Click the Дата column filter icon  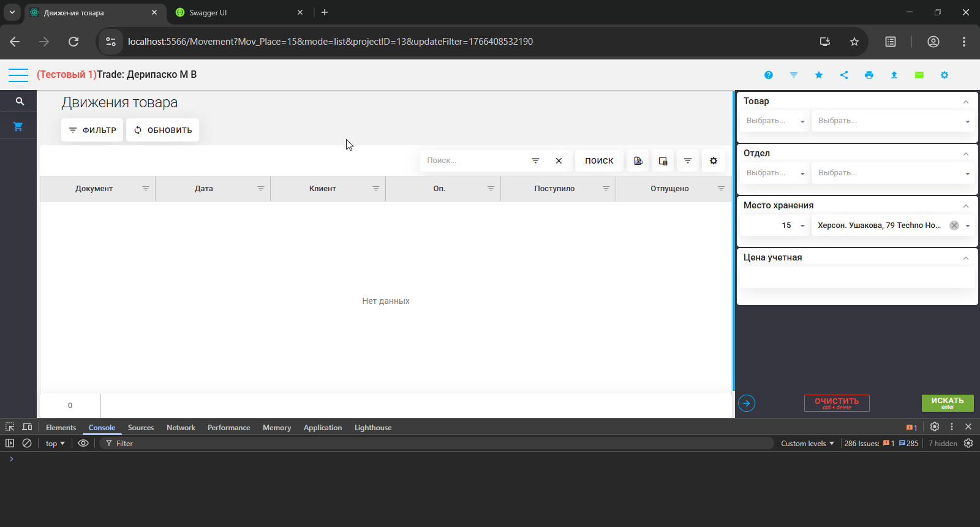coord(261,189)
